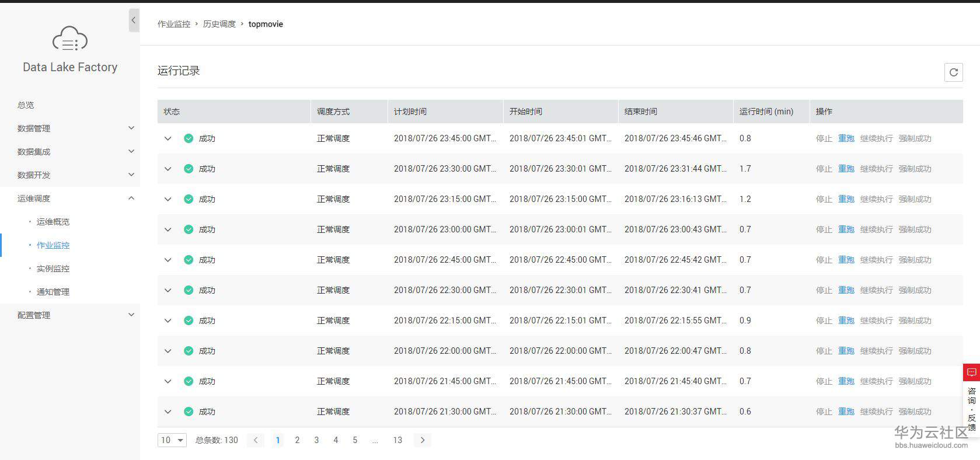Expand the run record row planned at 23:15:00
Screen dimensions: 980x460
[x=168, y=199]
